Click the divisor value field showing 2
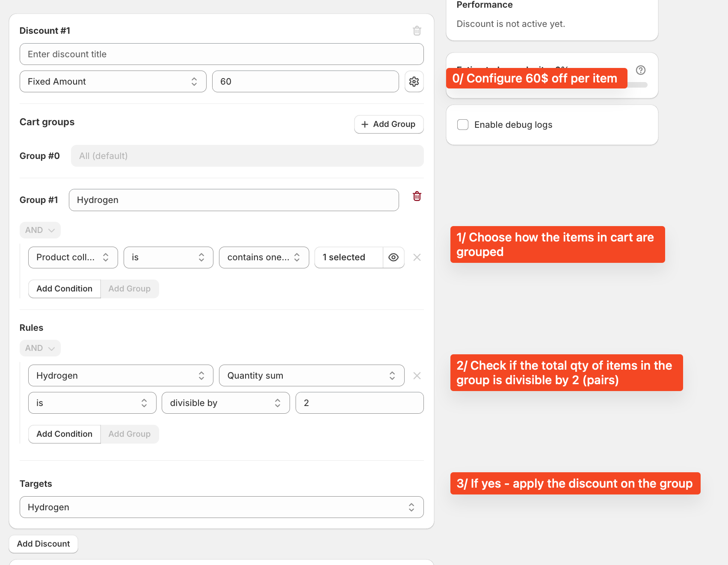 tap(359, 403)
